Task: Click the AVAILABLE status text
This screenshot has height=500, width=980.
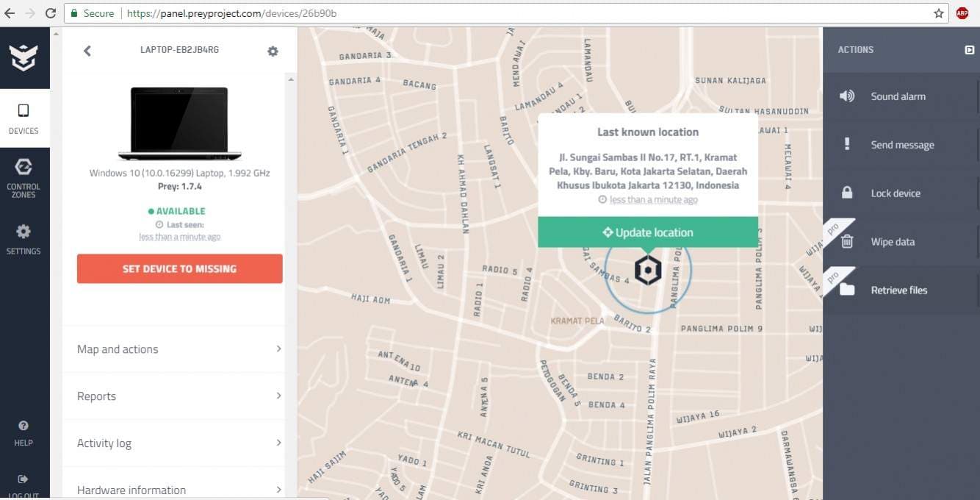Action: [180, 211]
